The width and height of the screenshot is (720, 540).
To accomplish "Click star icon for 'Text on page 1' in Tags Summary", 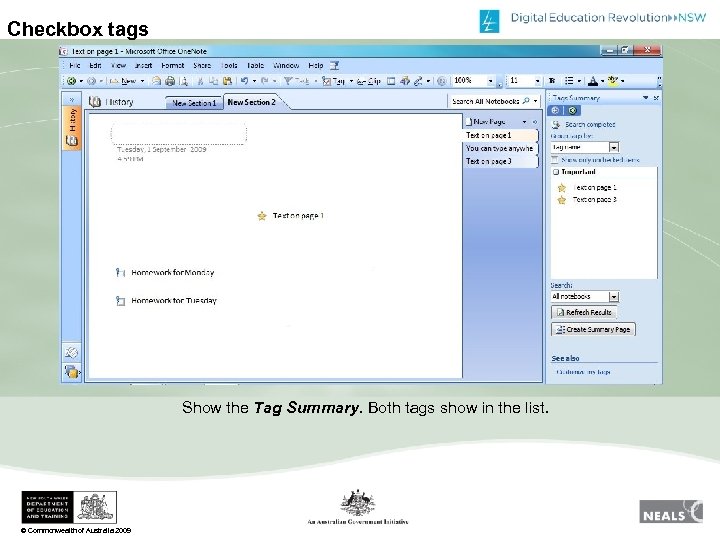I will tap(561, 188).
